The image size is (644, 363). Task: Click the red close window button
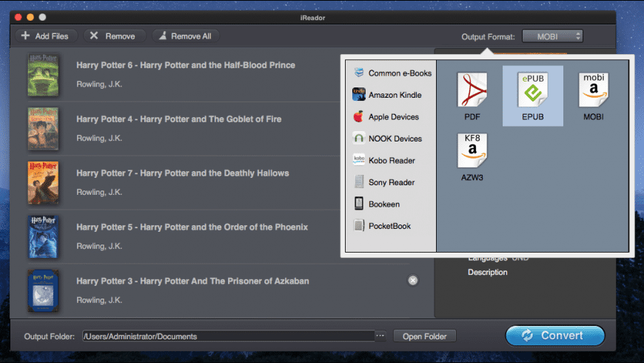pyautogui.click(x=18, y=17)
